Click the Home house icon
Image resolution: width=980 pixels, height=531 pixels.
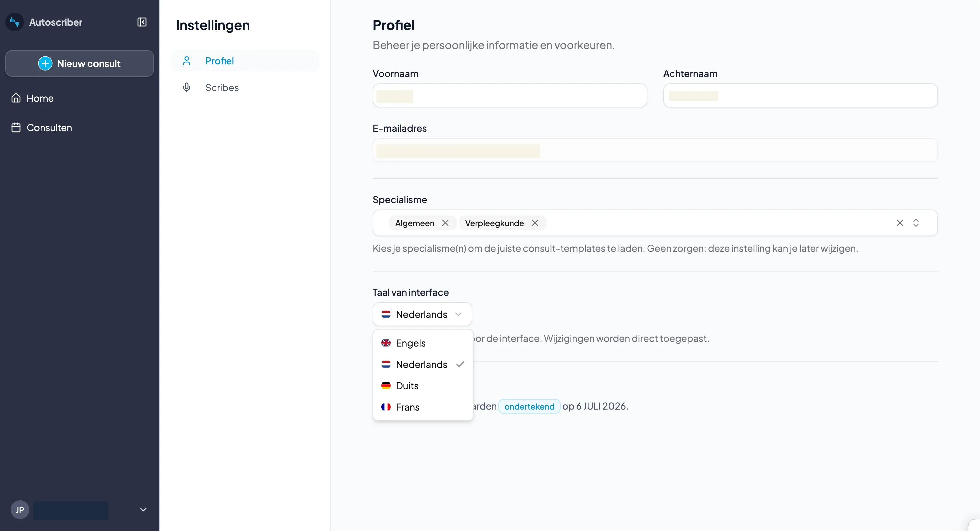pyautogui.click(x=16, y=98)
